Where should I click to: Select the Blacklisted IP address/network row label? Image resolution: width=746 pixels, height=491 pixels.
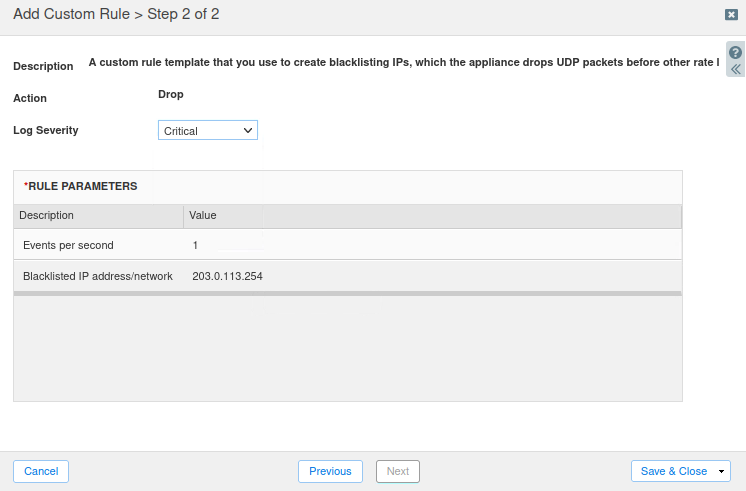(x=98, y=276)
